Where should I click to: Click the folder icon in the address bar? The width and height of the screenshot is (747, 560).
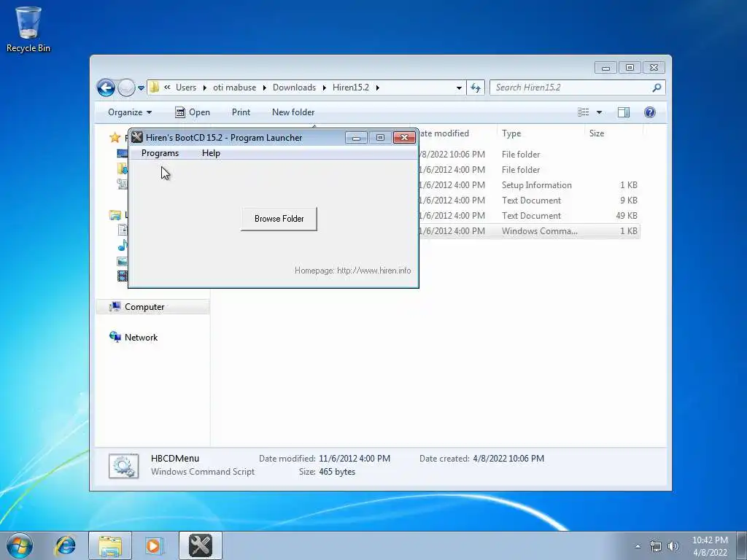click(x=154, y=87)
